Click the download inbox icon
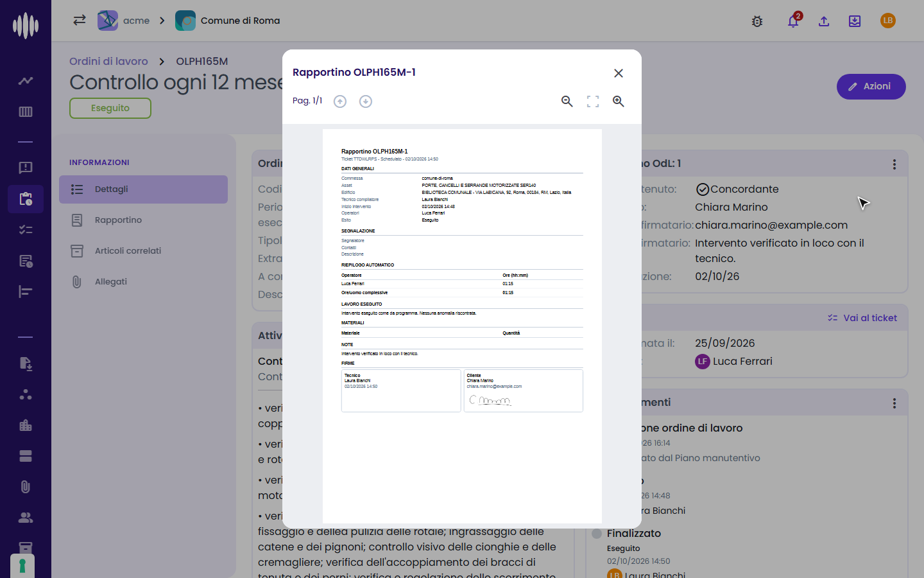 [x=855, y=21]
